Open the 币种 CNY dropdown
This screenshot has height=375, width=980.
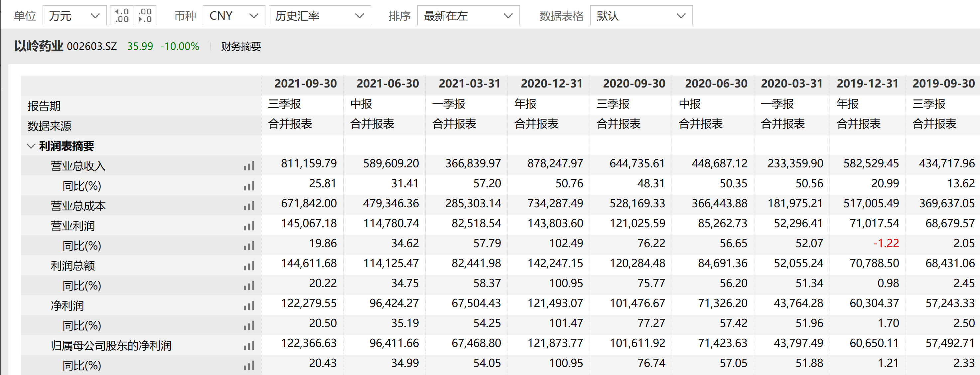233,16
